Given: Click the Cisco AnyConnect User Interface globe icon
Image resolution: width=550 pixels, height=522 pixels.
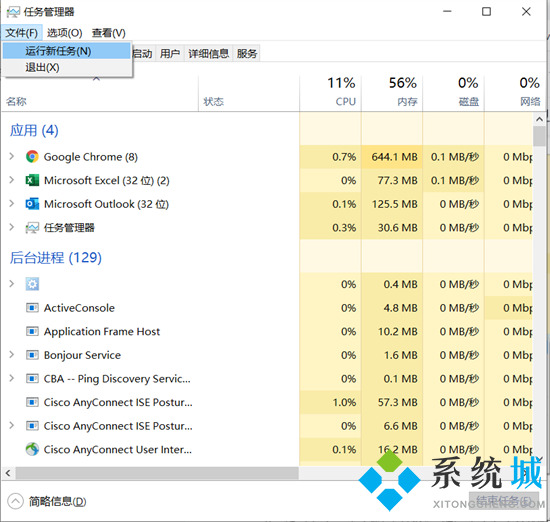Looking at the screenshot, I should [32, 449].
